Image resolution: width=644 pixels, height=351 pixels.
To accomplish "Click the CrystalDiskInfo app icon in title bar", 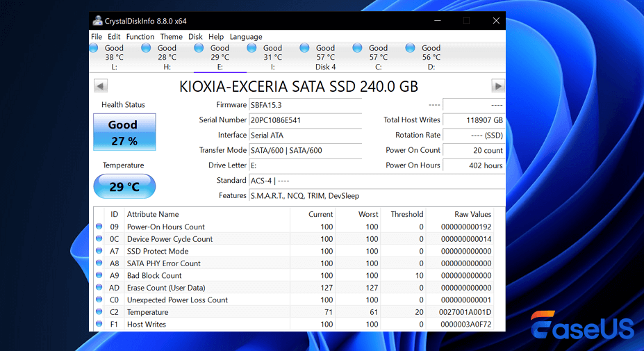I will pos(97,20).
